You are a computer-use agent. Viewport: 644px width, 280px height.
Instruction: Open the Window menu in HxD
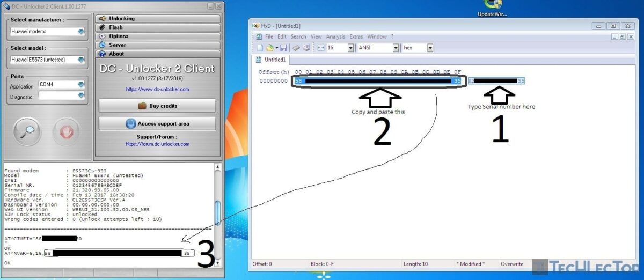(377, 36)
